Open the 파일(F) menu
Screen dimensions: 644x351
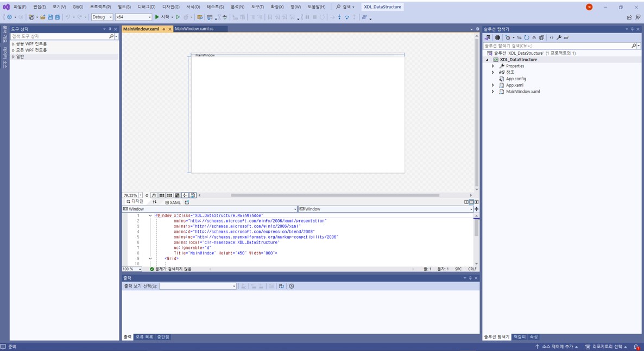(20, 7)
